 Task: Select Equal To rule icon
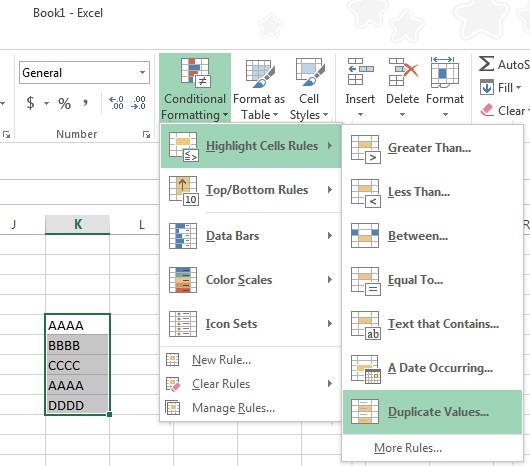coord(365,281)
